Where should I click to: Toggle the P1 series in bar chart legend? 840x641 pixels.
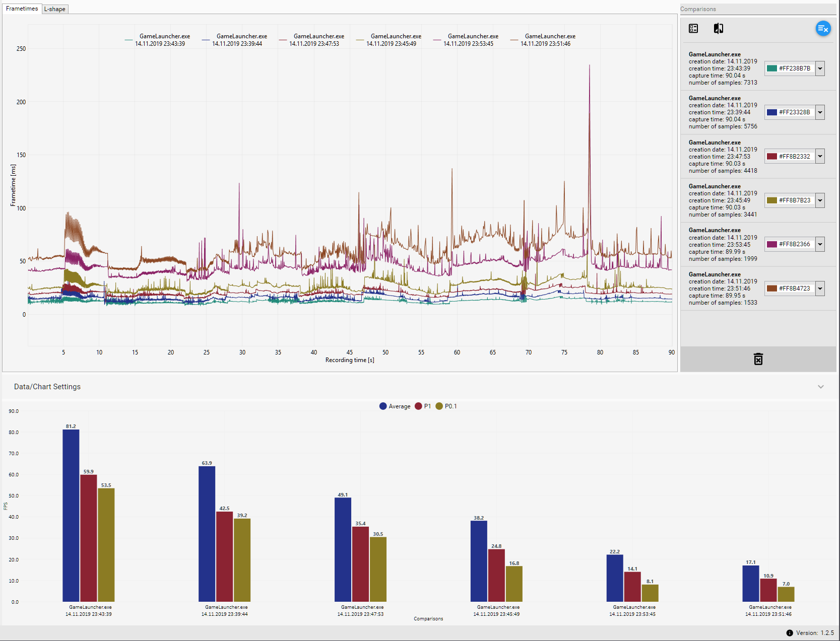[423, 406]
